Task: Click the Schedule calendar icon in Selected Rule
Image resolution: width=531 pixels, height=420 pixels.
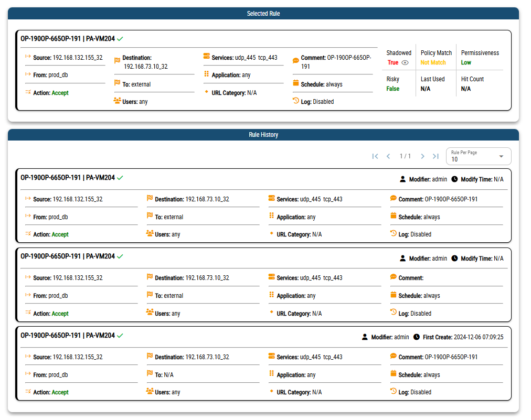Action: pyautogui.click(x=296, y=83)
